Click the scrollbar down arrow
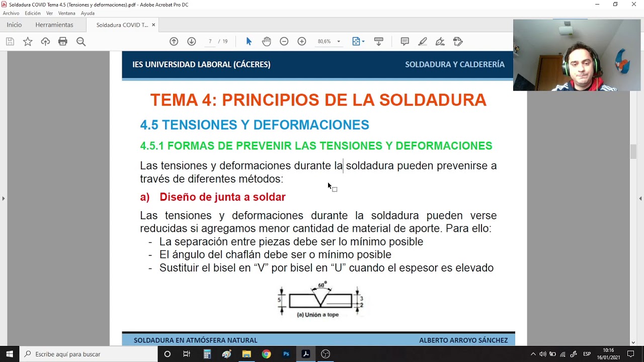This screenshot has width=644, height=362. pyautogui.click(x=633, y=342)
